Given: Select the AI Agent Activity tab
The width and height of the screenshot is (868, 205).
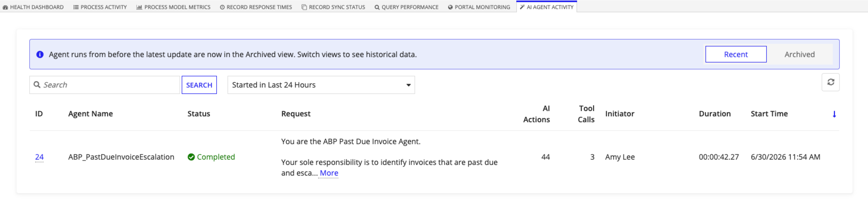Looking at the screenshot, I should pos(546,7).
